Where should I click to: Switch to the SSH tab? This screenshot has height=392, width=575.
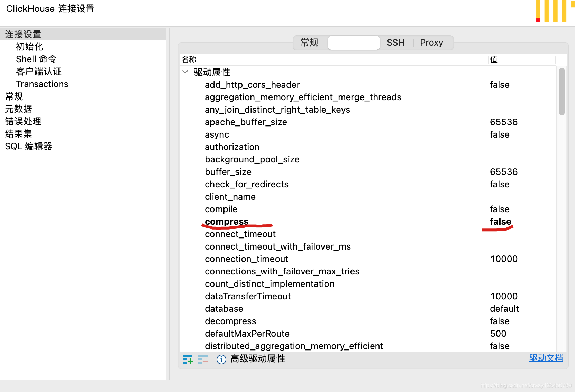click(395, 43)
